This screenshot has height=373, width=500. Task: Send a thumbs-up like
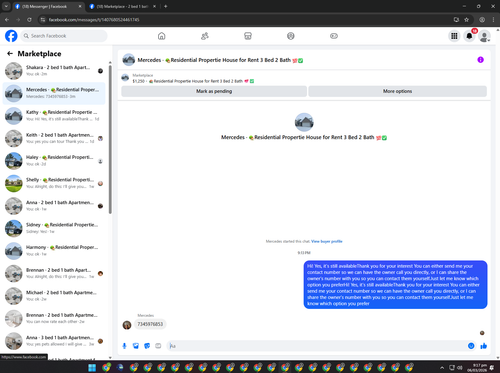pos(484,346)
